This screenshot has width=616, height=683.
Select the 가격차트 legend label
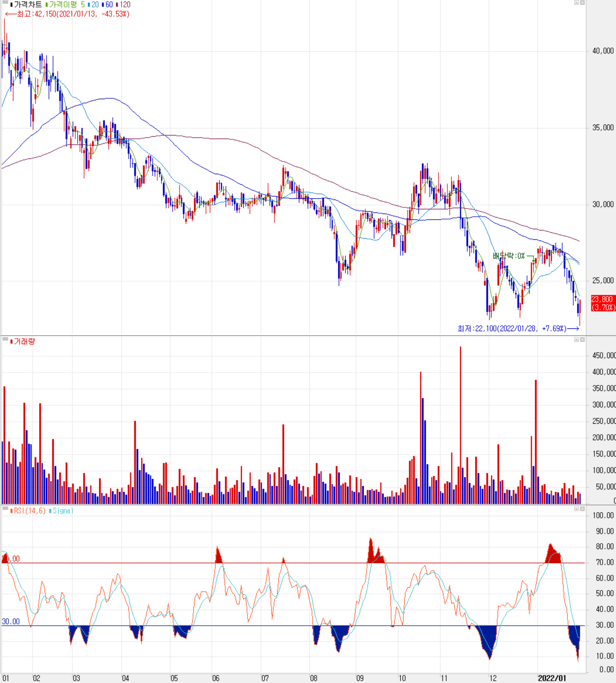(26, 5)
